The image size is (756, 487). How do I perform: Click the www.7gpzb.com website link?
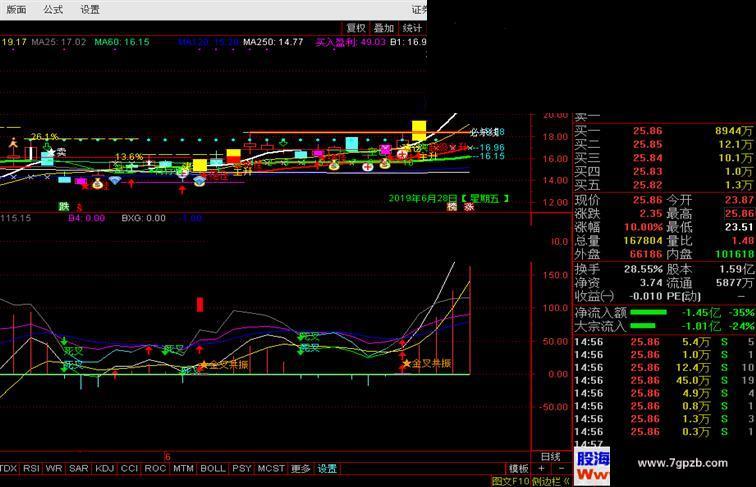(x=682, y=463)
